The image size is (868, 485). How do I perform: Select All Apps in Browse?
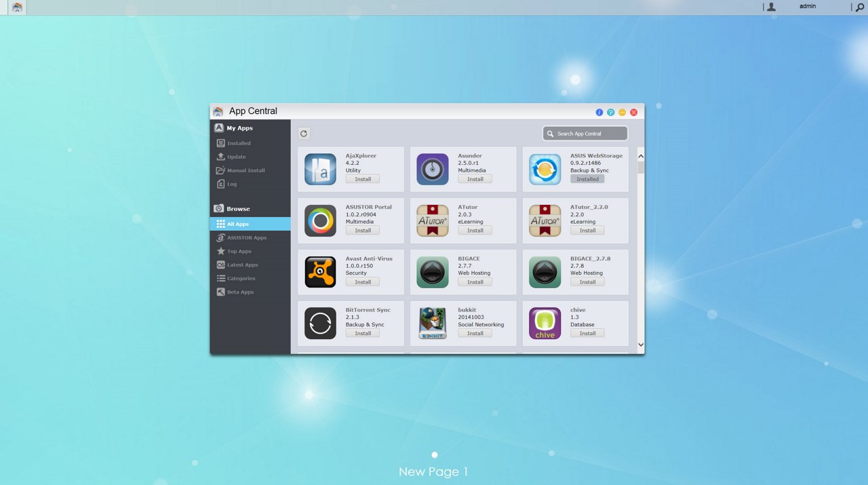click(x=250, y=224)
